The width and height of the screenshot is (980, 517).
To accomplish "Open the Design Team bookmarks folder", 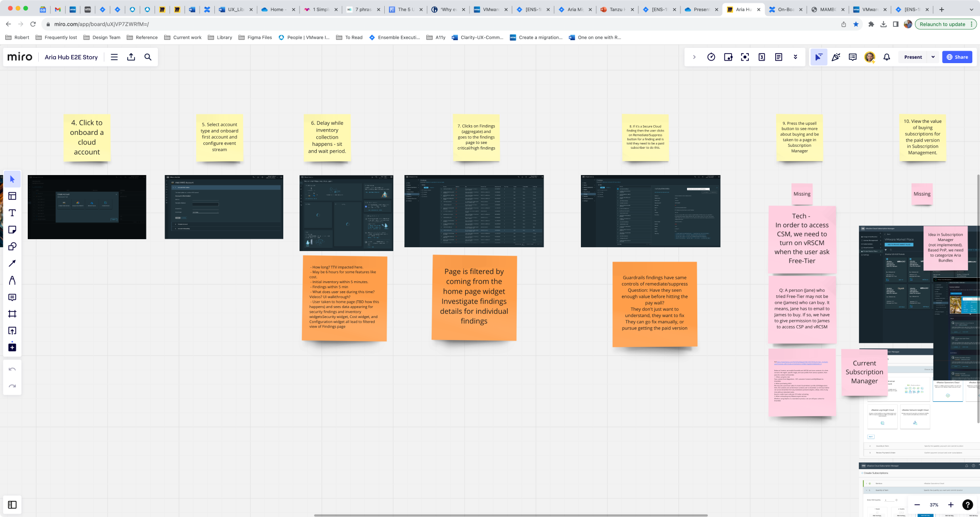I will (102, 37).
